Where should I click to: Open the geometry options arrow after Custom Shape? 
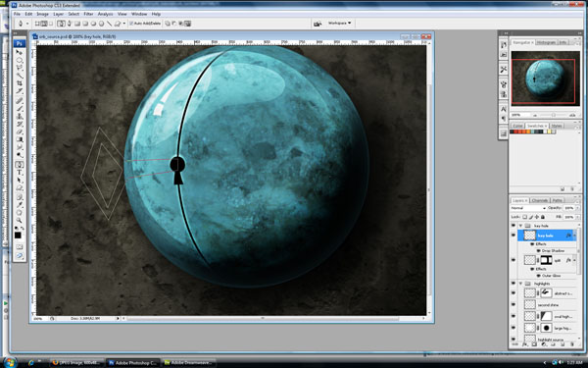click(124, 24)
